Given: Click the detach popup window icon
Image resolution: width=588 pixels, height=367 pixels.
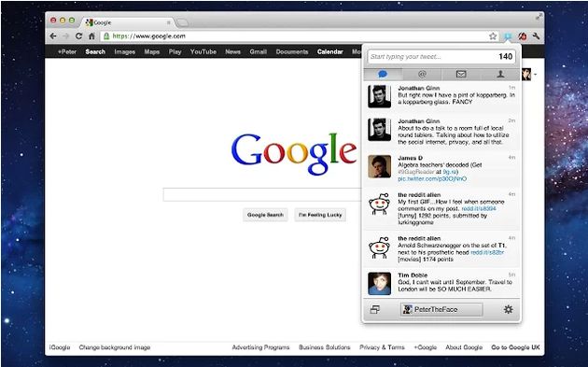Looking at the screenshot, I should click(374, 310).
